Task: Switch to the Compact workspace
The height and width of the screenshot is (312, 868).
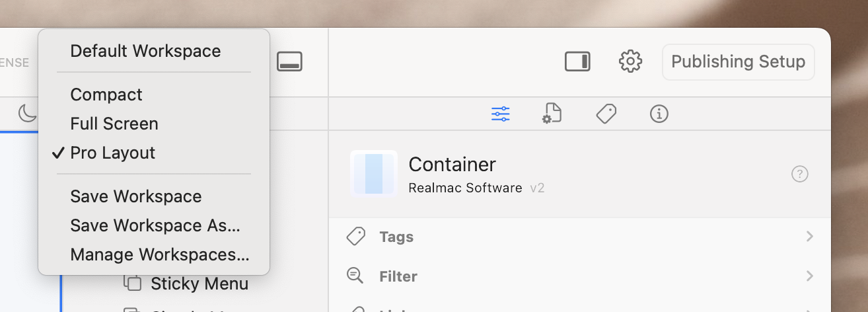Action: pos(106,95)
